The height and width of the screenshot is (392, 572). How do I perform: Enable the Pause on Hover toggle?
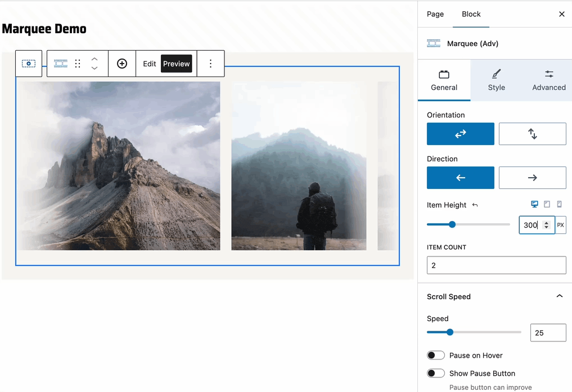436,355
